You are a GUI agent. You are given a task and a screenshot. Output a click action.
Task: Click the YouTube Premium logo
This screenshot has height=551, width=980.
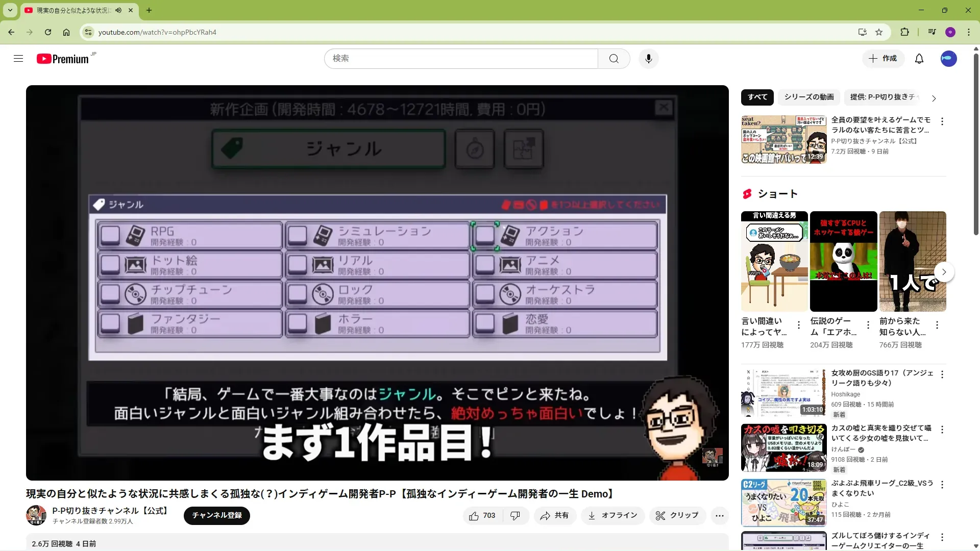pyautogui.click(x=63, y=59)
